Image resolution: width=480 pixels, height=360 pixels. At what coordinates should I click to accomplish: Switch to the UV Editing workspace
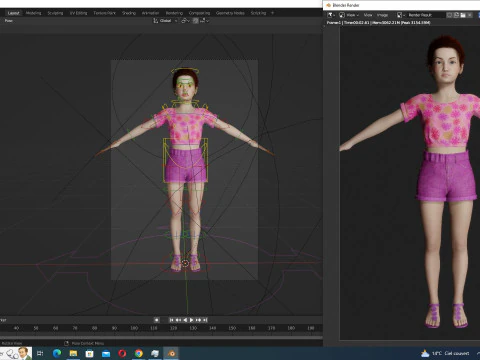click(x=78, y=13)
